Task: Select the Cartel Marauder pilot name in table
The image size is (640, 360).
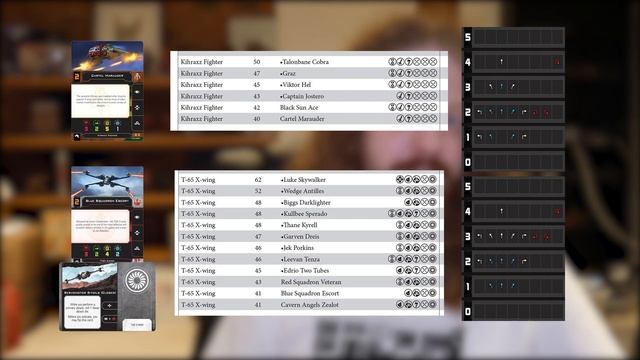Action: tap(302, 119)
